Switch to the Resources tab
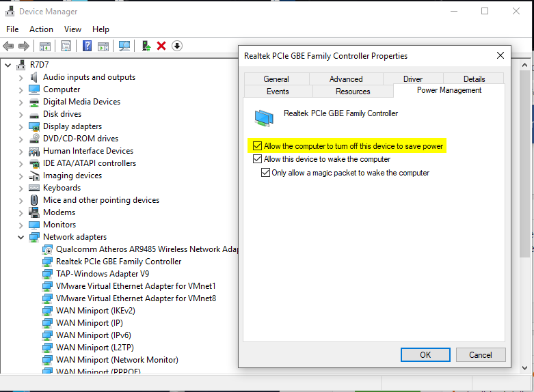The image size is (534, 392). [x=353, y=92]
